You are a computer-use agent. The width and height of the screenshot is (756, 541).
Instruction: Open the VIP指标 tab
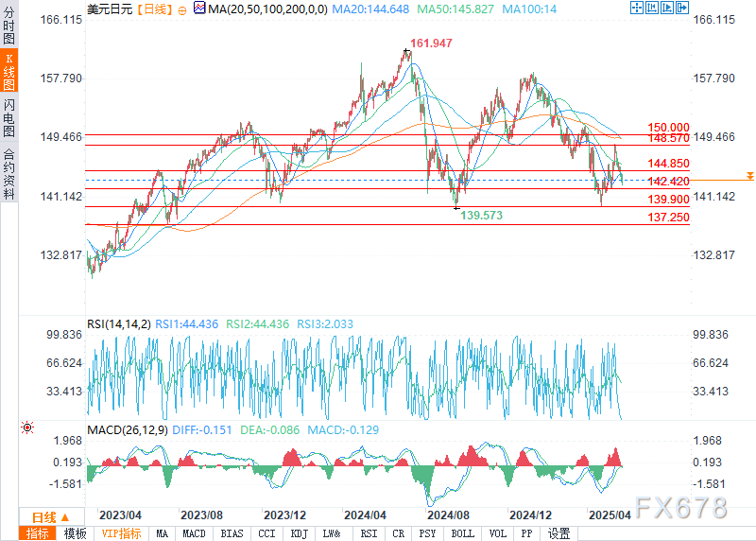121,533
